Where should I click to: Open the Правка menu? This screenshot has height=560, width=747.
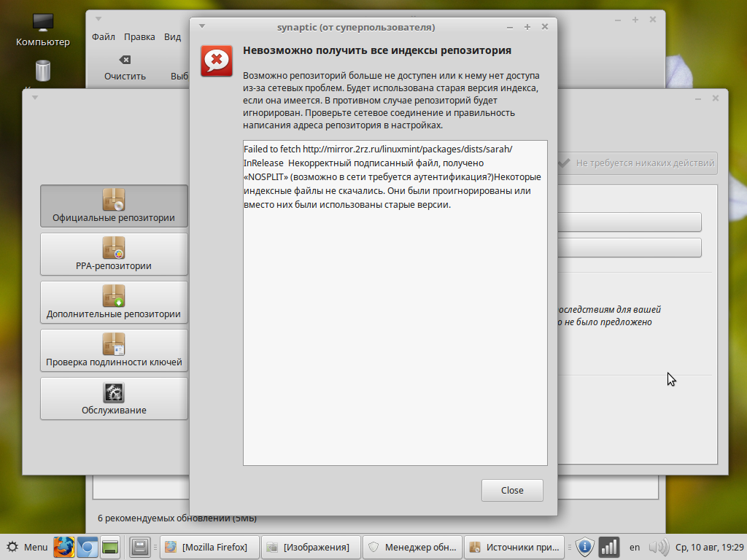(139, 37)
